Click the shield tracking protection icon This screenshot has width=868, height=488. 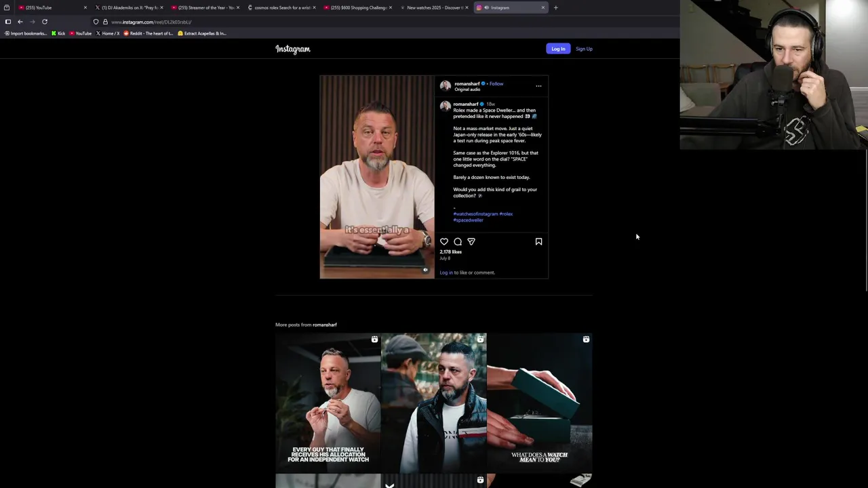point(96,22)
